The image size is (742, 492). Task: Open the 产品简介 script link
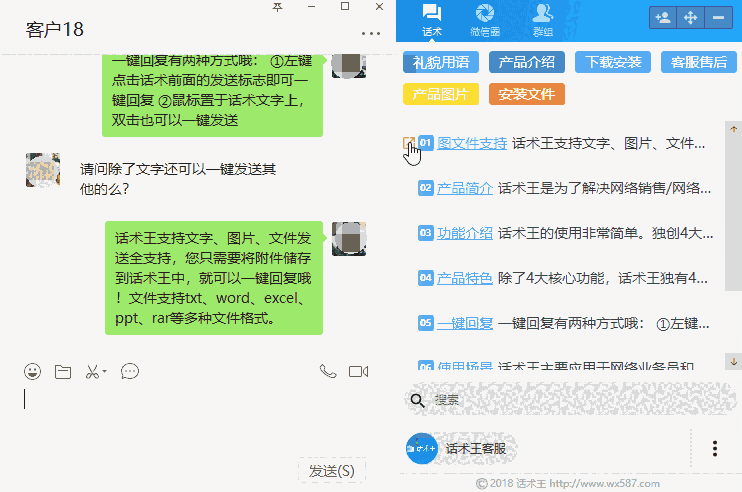tap(465, 188)
